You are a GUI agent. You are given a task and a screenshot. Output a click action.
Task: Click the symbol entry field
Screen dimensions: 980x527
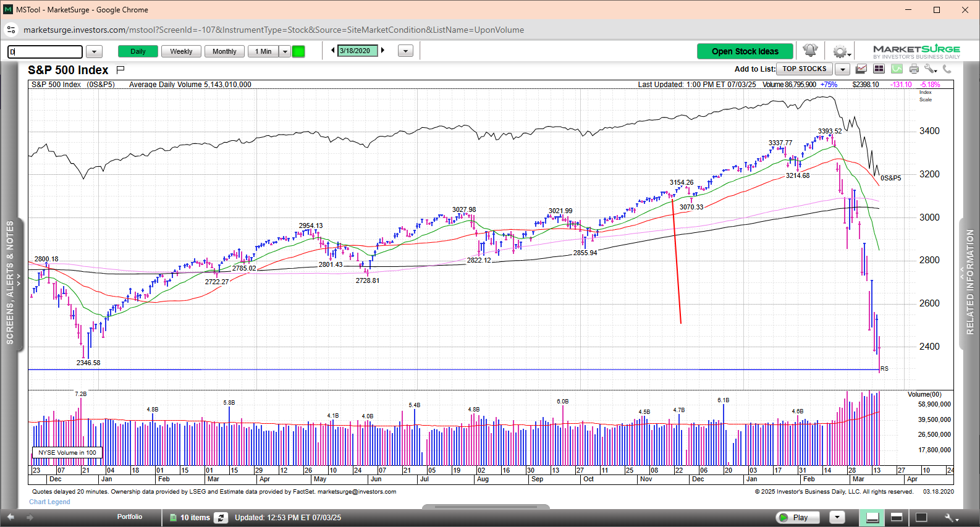tap(45, 52)
